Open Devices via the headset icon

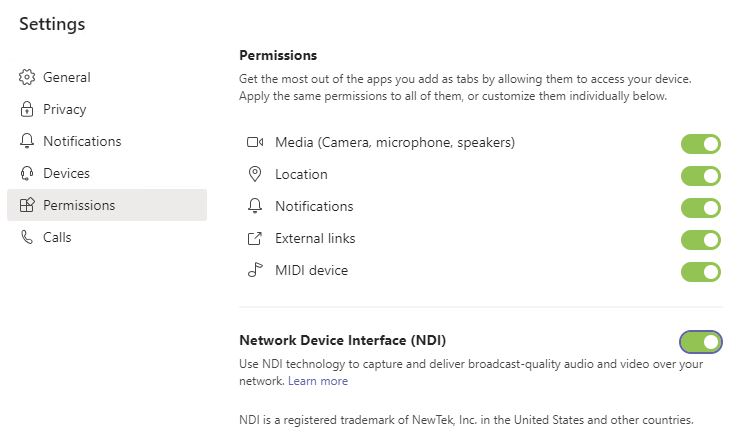(x=27, y=173)
